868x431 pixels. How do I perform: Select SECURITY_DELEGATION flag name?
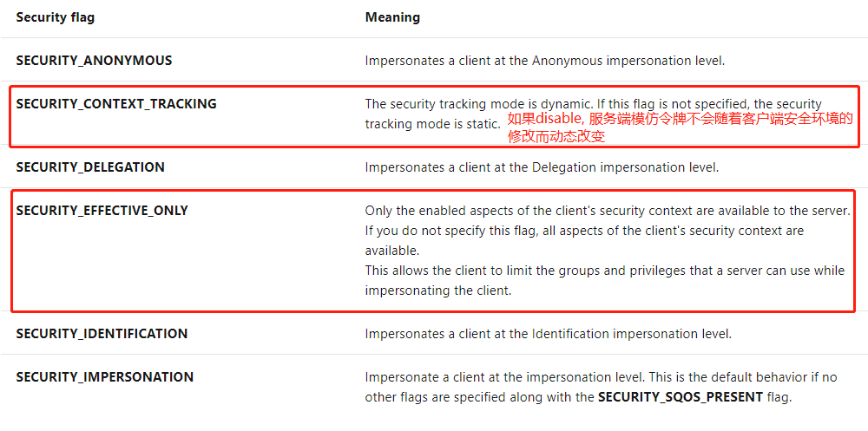click(x=90, y=167)
